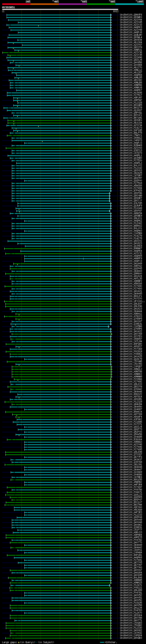Select hit label UniRef100_B9GSZ2

131,394
